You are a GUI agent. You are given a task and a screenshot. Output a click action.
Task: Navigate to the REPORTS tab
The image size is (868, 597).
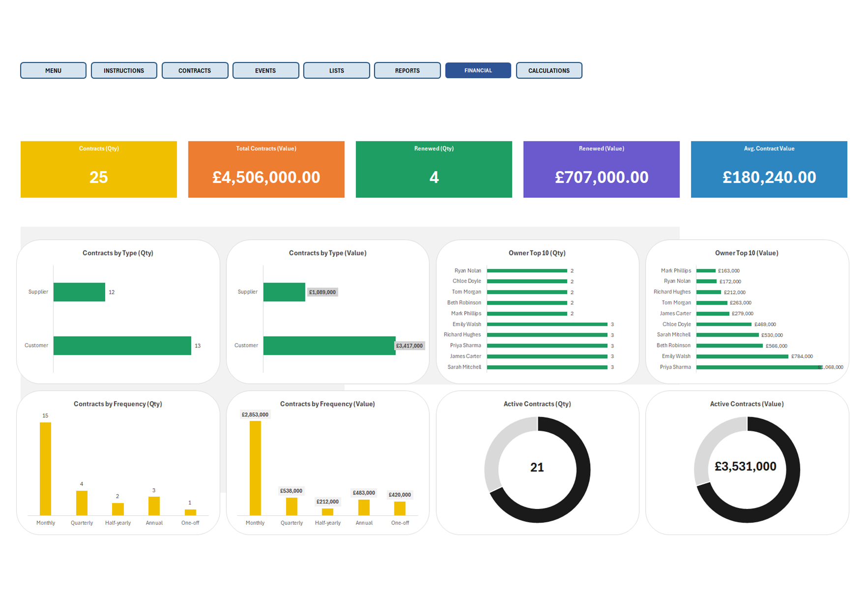[x=407, y=70]
